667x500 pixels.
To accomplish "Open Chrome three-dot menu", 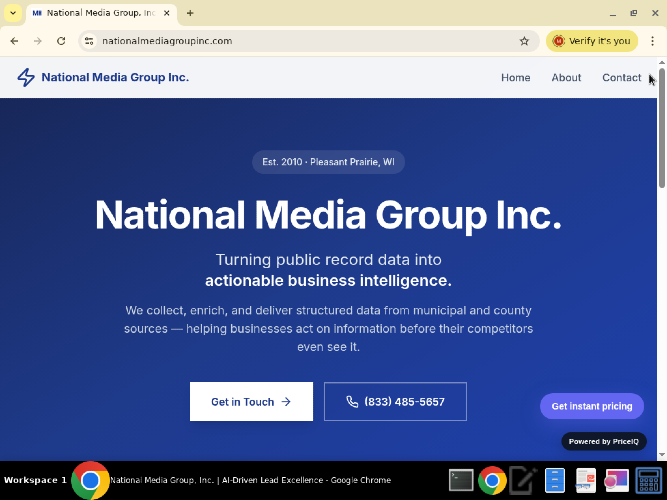I will pos(653,41).
